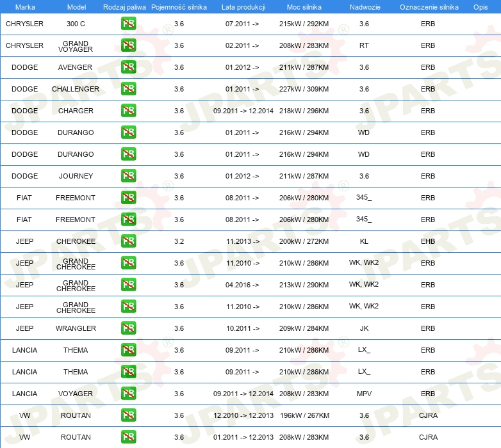The width and height of the screenshot is (501, 448).
Task: Click the CHARGER model cell
Action: tap(76, 111)
